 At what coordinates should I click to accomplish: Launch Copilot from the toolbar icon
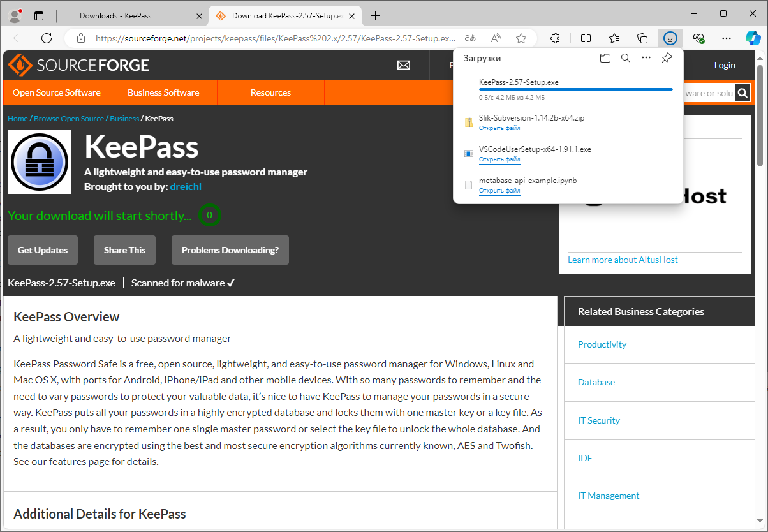pos(753,38)
